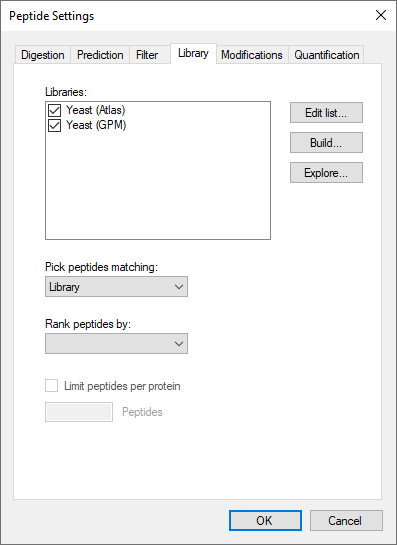Click the Peptides count input field
397x545 pixels.
point(79,412)
